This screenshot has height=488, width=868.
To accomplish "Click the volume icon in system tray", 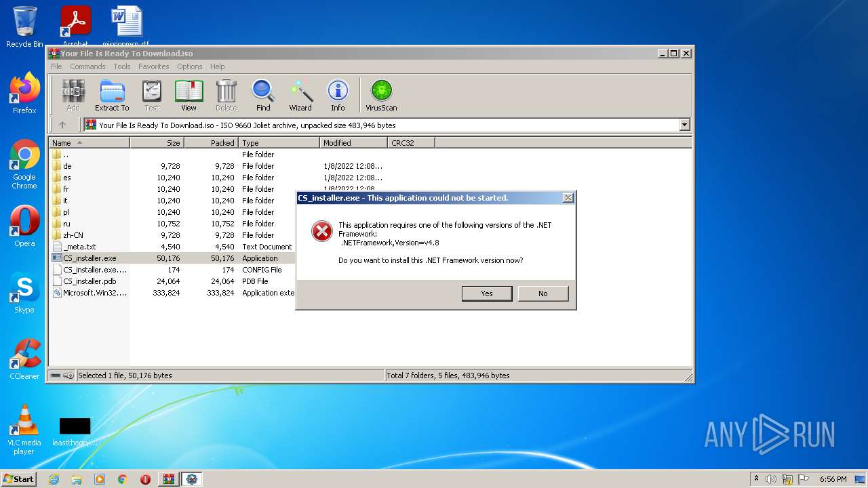I will tap(771, 479).
